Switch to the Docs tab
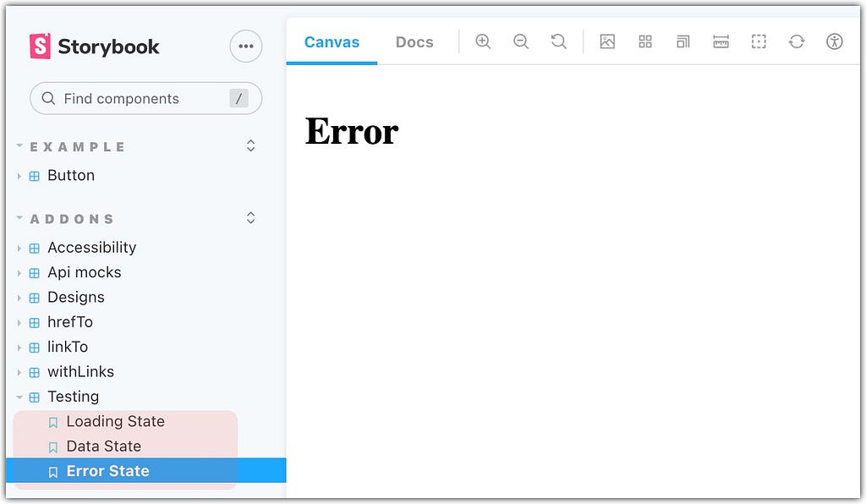 (x=414, y=41)
